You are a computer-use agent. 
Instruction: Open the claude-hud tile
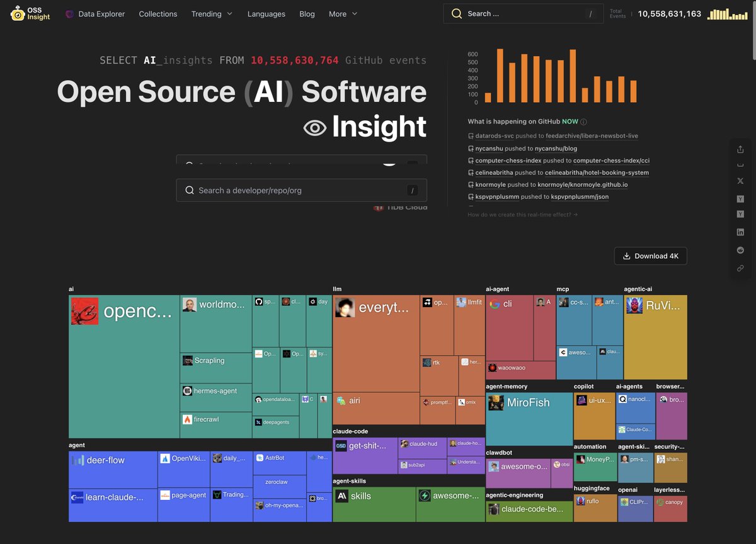click(x=423, y=448)
